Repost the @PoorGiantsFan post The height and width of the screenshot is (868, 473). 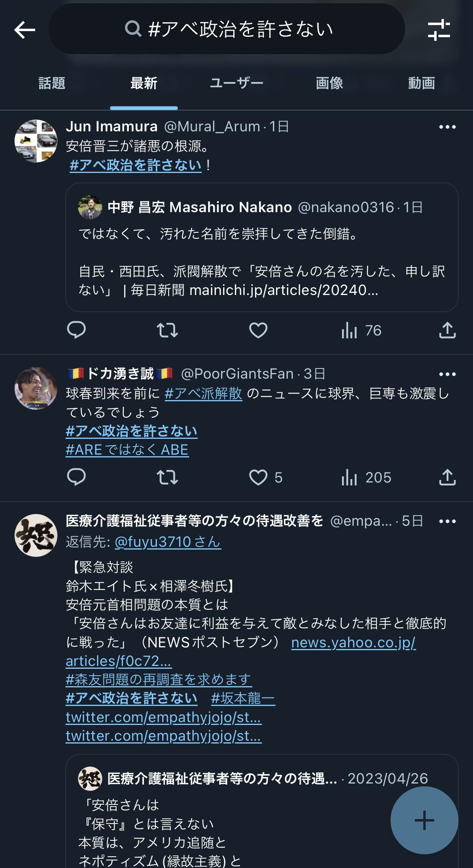click(x=167, y=477)
